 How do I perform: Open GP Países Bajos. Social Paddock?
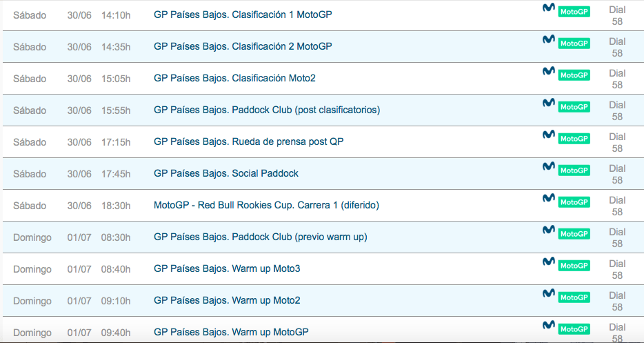(226, 173)
